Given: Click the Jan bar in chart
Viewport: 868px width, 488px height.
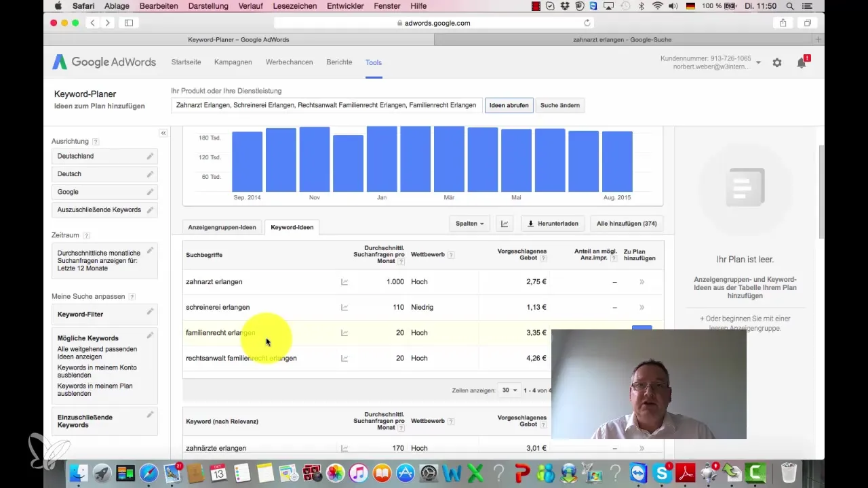Looking at the screenshot, I should click(382, 159).
